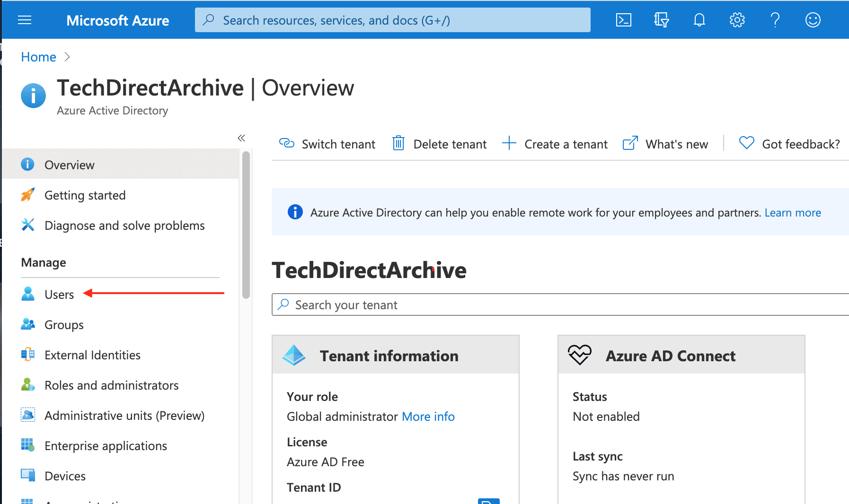849x504 pixels.
Task: Click the help question mark icon
Action: coord(775,20)
